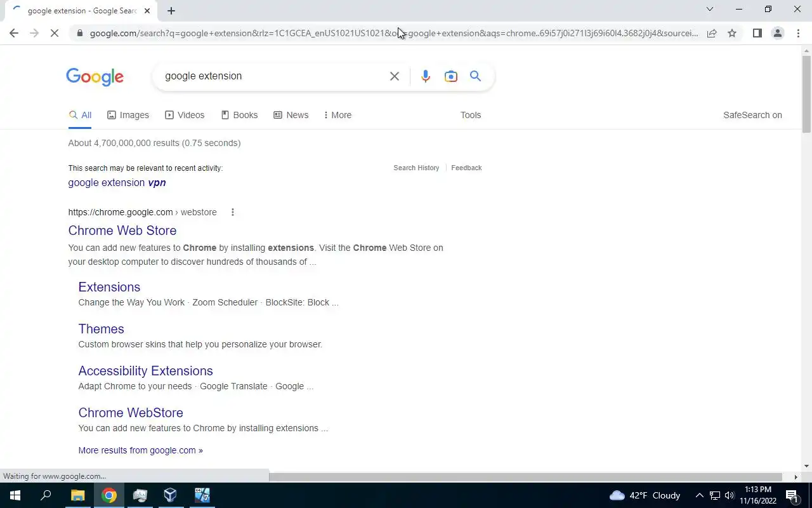Switch to the Books tab
Image resolution: width=812 pixels, height=508 pixels.
239,115
